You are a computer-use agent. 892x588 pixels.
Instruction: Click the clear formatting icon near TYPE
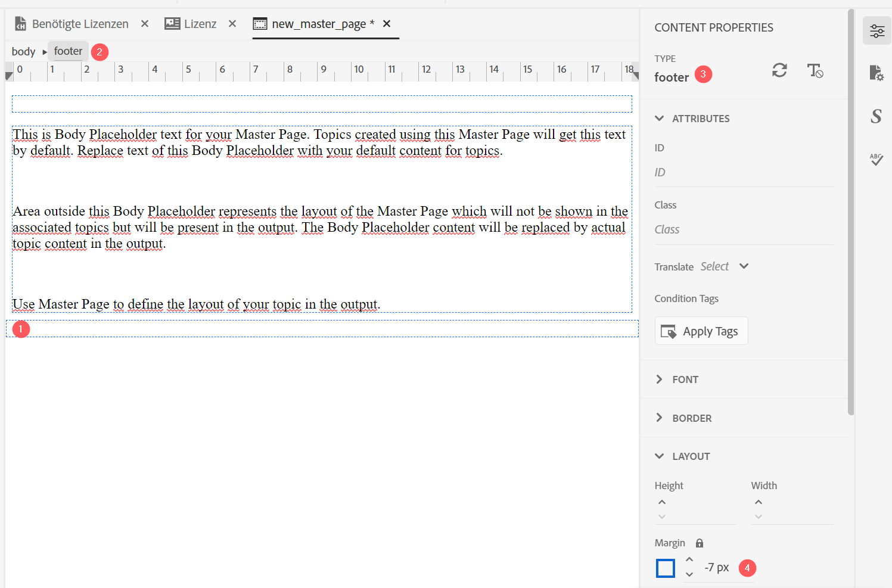click(815, 71)
